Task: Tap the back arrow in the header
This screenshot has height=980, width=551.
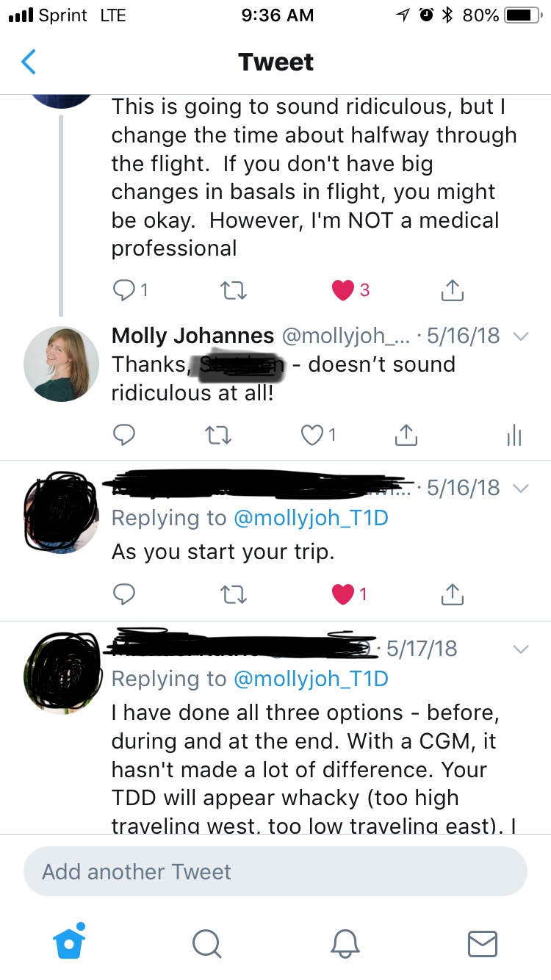Action: tap(29, 62)
